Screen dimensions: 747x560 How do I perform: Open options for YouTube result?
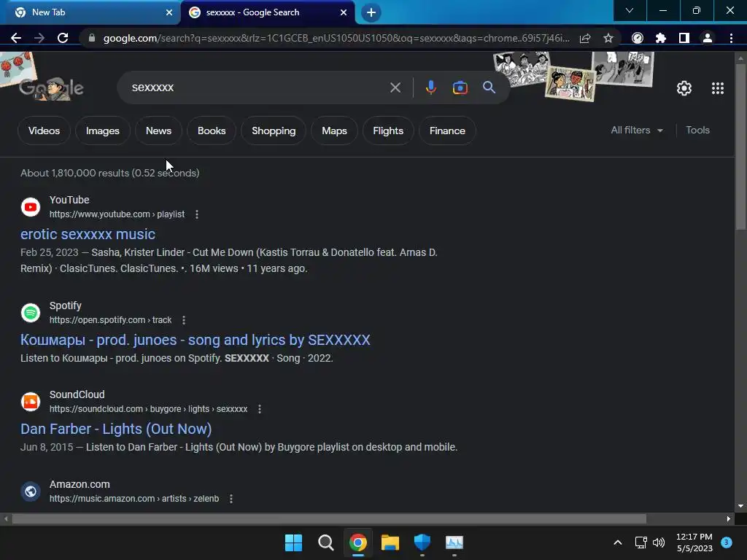point(197,214)
